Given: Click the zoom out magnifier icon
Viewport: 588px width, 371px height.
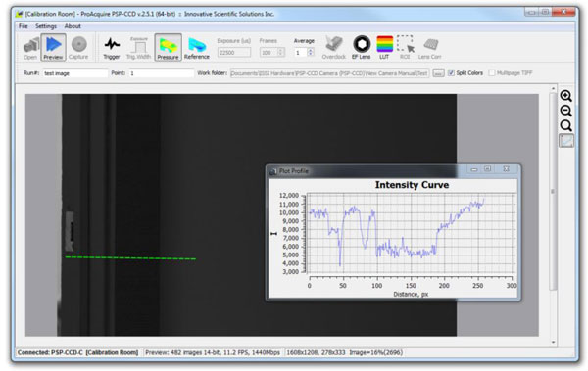Looking at the screenshot, I should point(565,111).
